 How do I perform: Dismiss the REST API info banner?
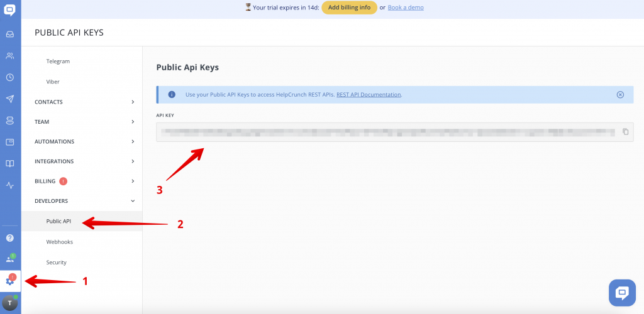(x=620, y=95)
